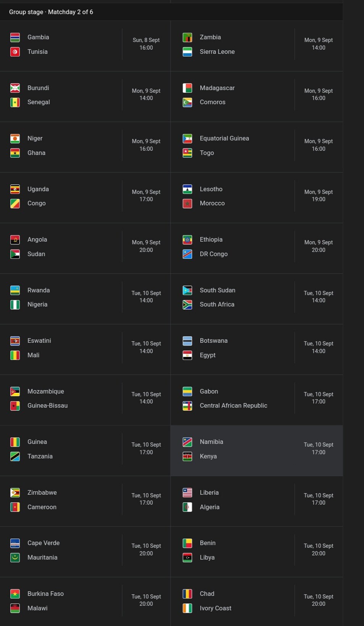
Task: Click the Zambia flag icon
Action: click(187, 37)
